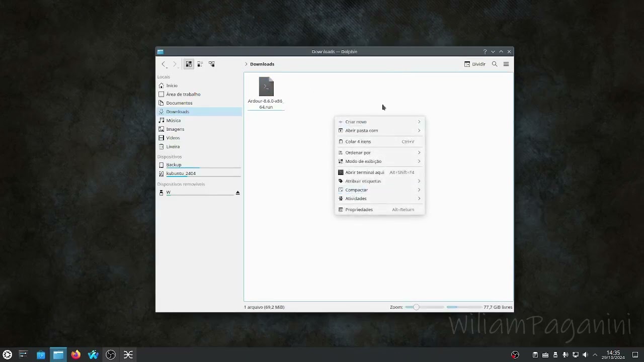The image size is (644, 362).
Task: Click the show desktop button
Action: (635, 355)
